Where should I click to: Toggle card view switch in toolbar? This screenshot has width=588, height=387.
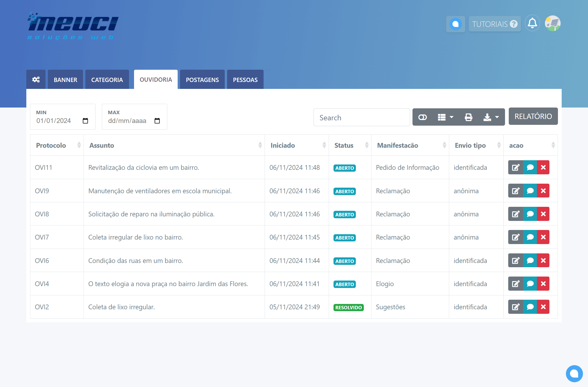tap(422, 117)
